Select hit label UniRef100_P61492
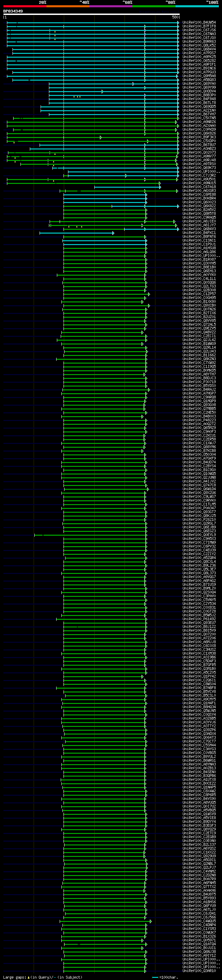 (199, 619)
